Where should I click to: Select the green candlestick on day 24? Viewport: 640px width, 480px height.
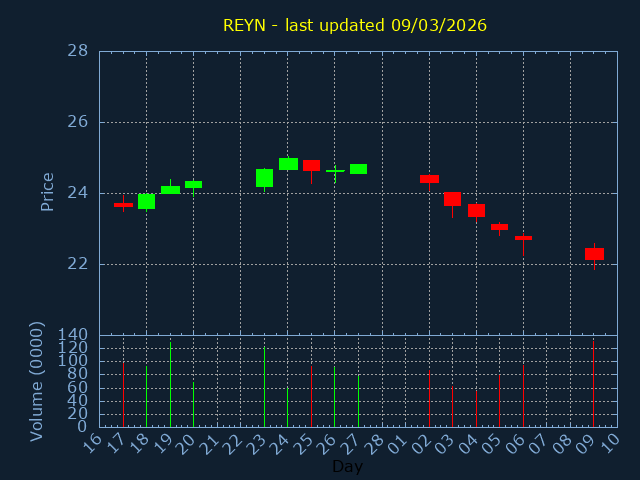coord(288,164)
